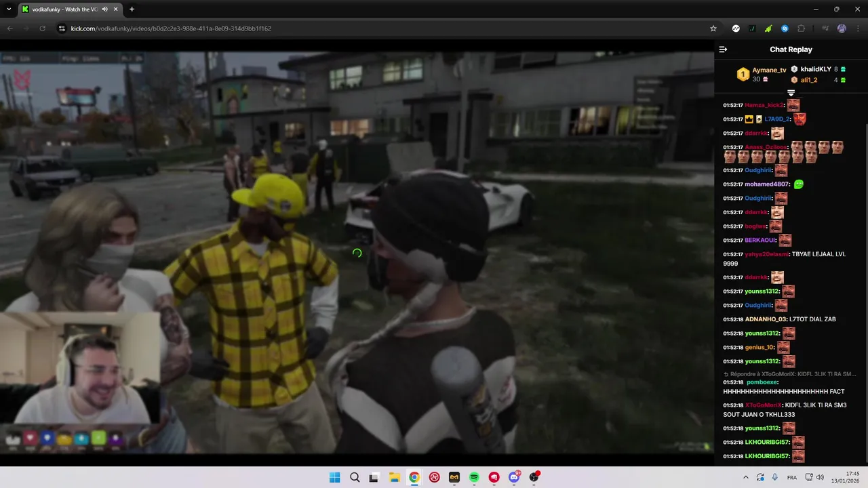The width and height of the screenshot is (868, 488).
Task: Change FRA keyboard language
Action: pyautogui.click(x=792, y=477)
